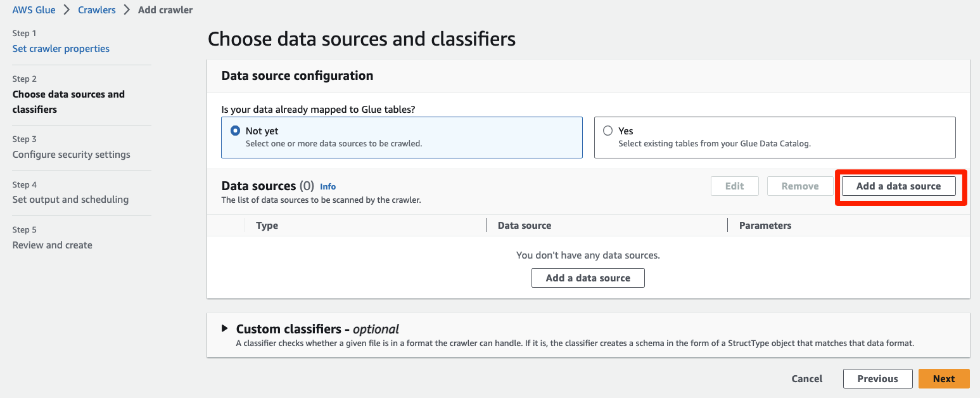Click the Data source column header
980x398 pixels.
[x=525, y=226]
